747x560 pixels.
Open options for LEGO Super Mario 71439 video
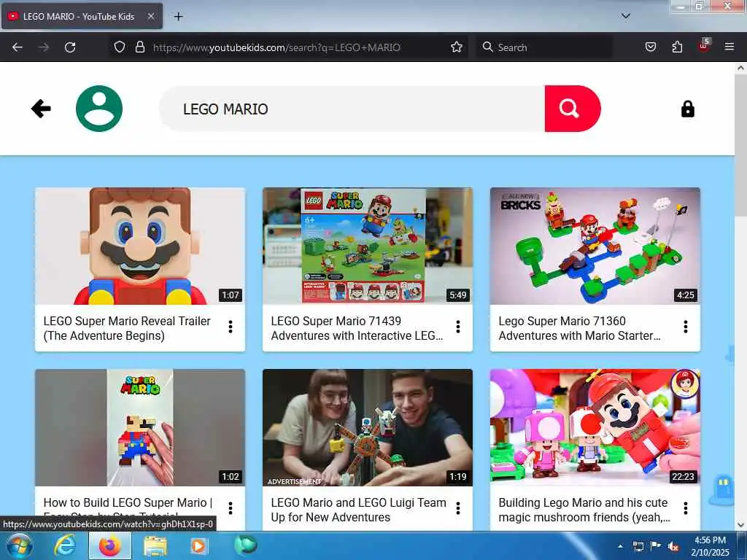click(458, 327)
